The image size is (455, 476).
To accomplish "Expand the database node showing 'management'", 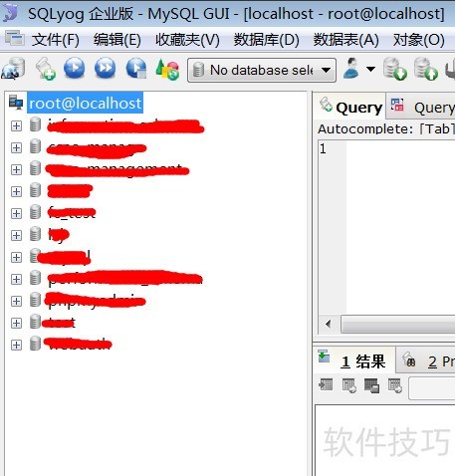I will [x=16, y=169].
